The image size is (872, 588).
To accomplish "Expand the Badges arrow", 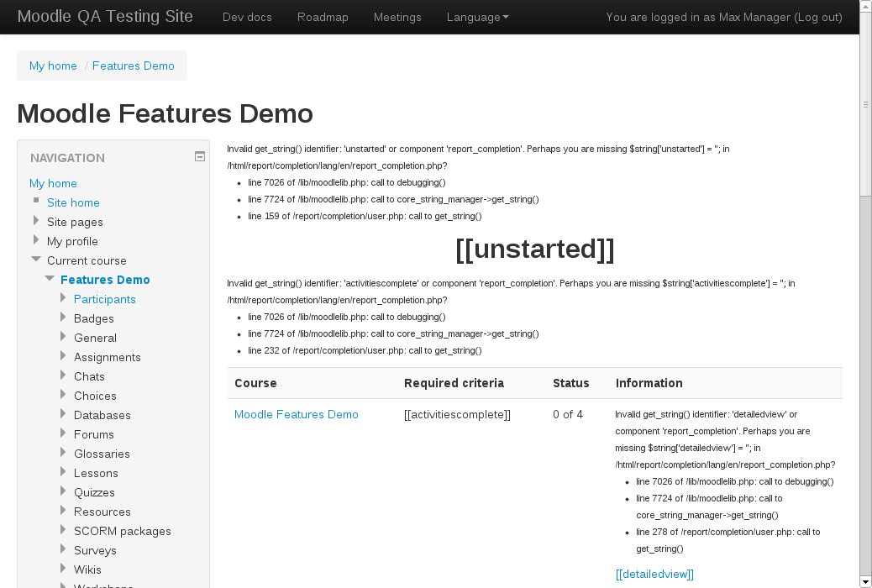I will click(63, 318).
